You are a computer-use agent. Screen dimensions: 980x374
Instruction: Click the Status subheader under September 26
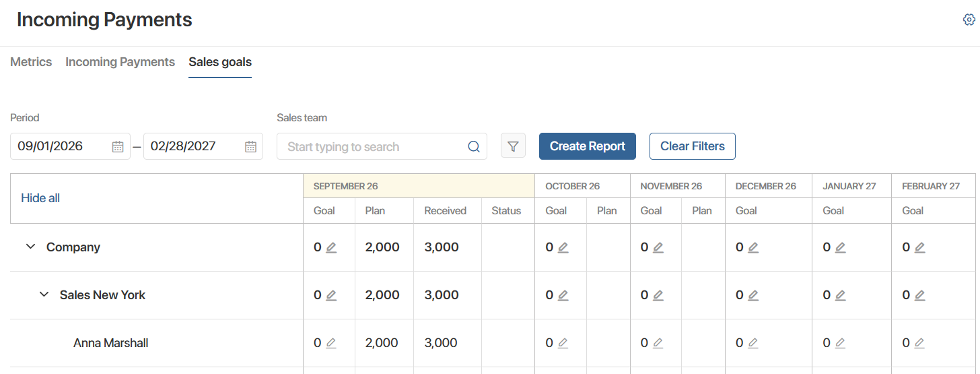coord(506,211)
